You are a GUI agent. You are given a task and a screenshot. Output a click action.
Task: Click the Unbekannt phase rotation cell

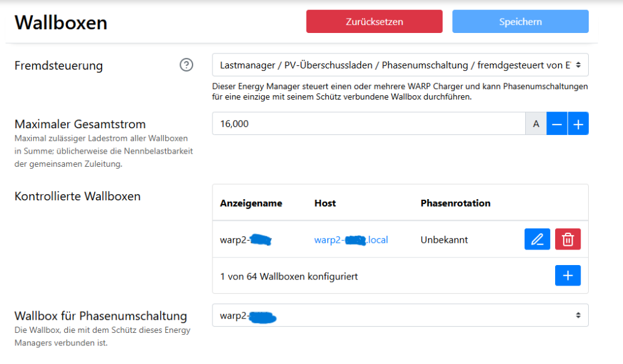(x=444, y=240)
